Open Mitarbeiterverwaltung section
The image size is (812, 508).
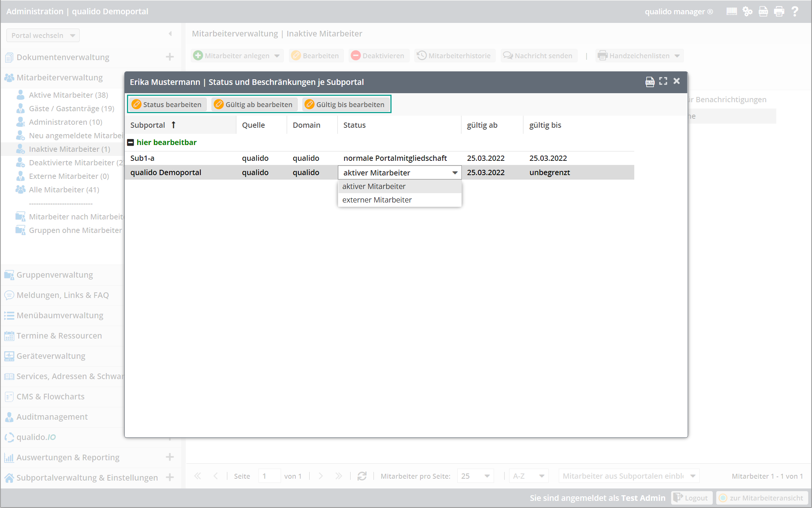(59, 77)
